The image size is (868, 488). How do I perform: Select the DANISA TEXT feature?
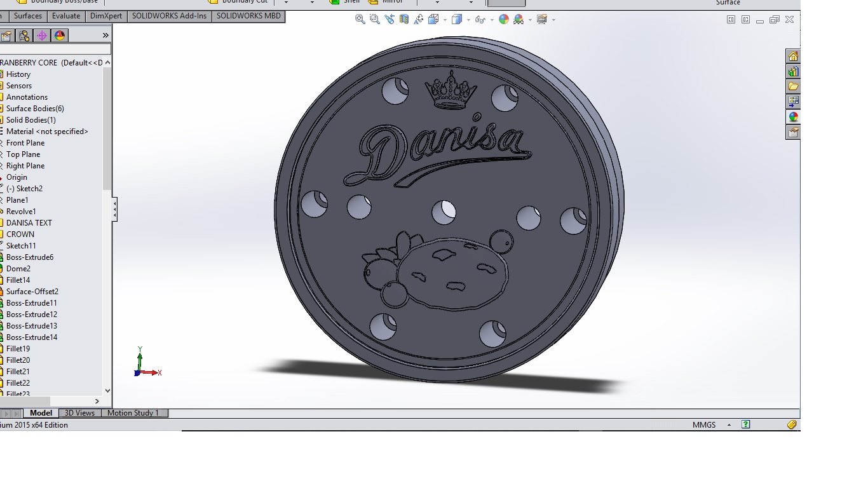[29, 223]
